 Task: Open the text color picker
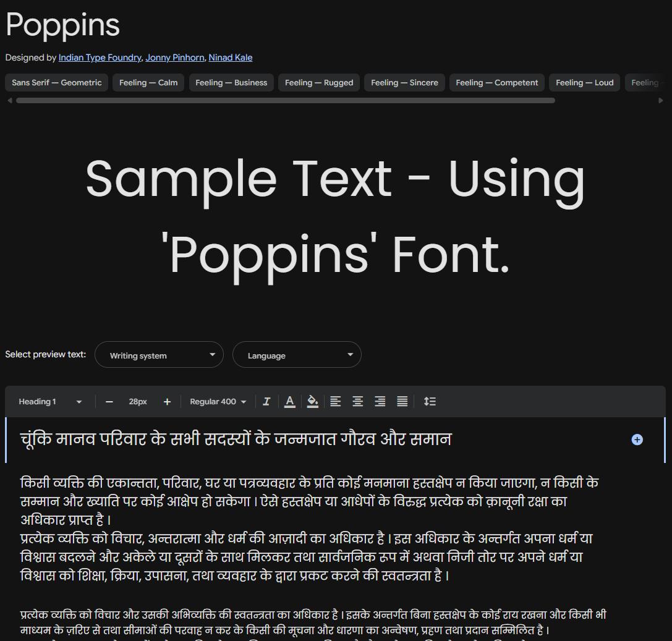tap(290, 402)
